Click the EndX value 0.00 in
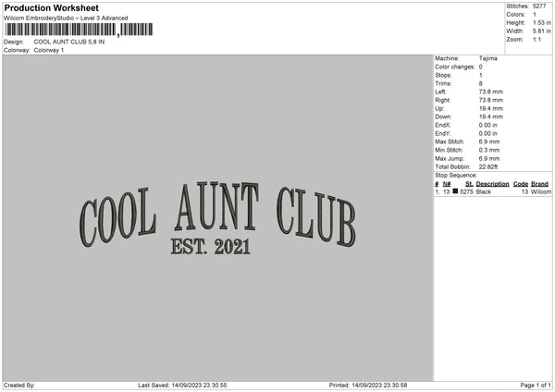The width and height of the screenshot is (555, 392). 488,125
